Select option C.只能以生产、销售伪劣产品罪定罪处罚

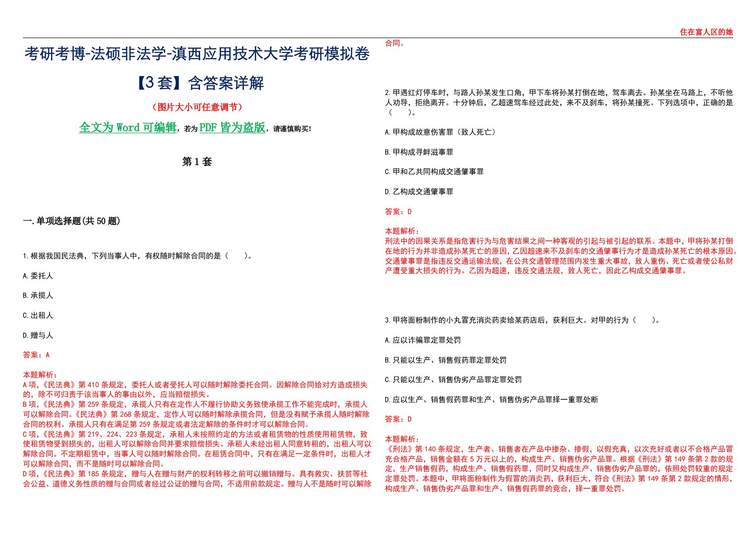454,380
